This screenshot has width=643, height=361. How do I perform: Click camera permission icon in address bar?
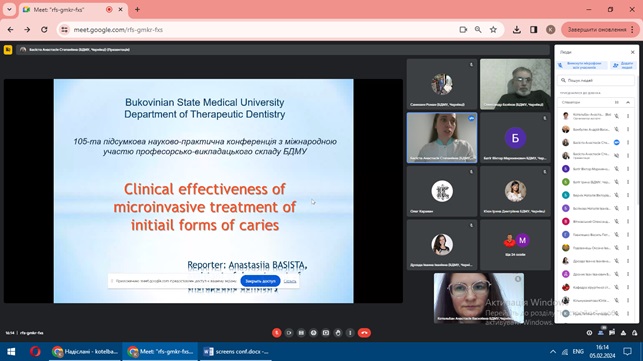[463, 30]
